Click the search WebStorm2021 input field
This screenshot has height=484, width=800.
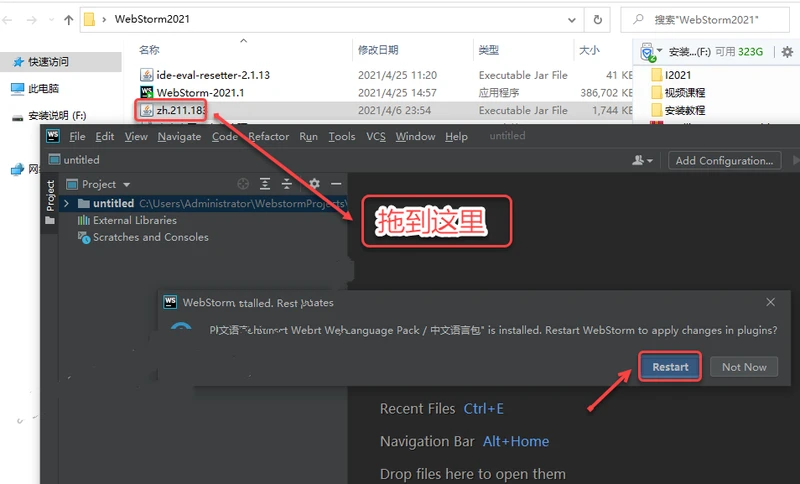[705, 20]
